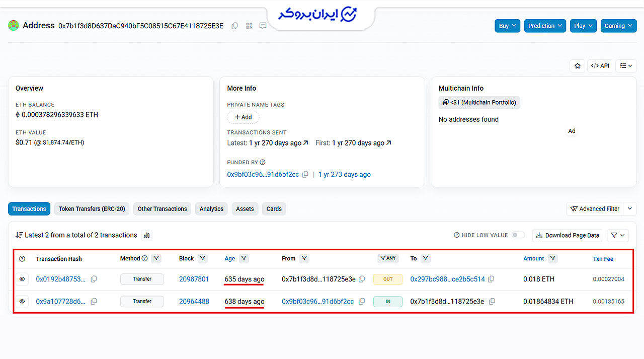Open the Advanced Filter dropdown arrow

[630, 208]
